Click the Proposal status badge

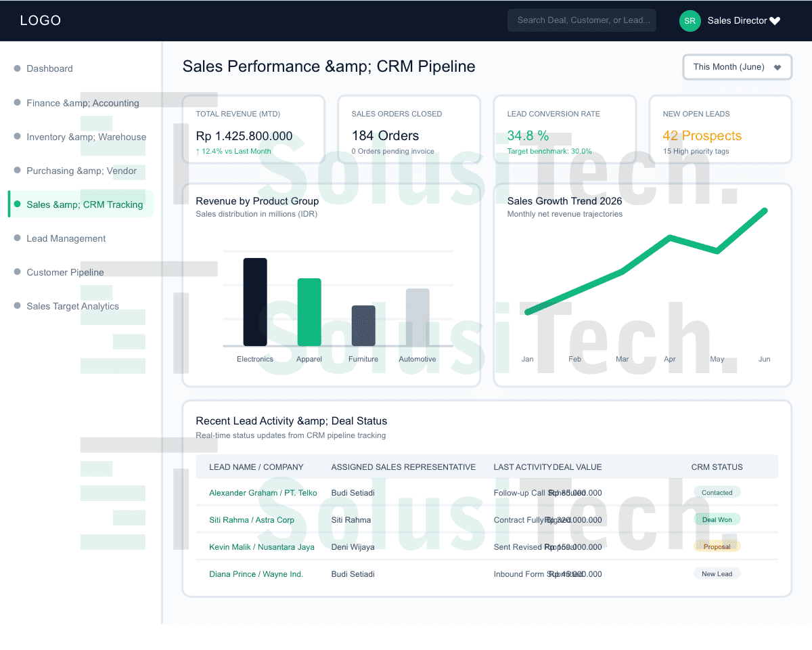(x=717, y=546)
